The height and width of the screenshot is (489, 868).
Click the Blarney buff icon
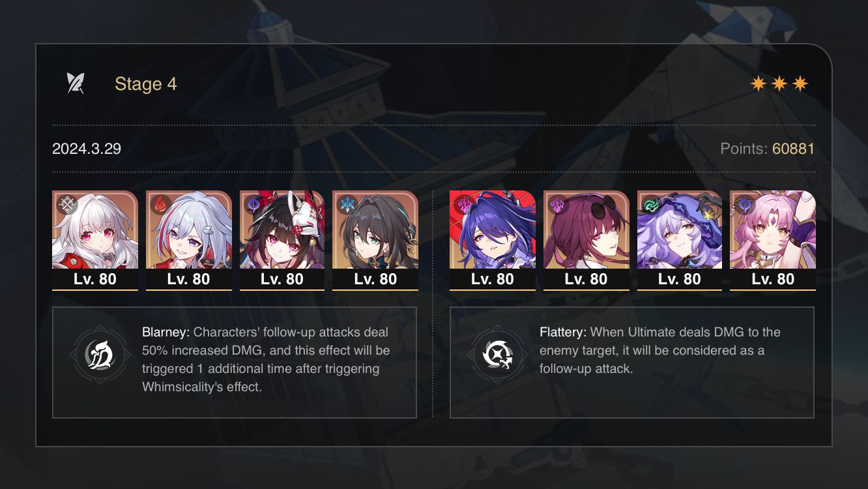coord(93,355)
